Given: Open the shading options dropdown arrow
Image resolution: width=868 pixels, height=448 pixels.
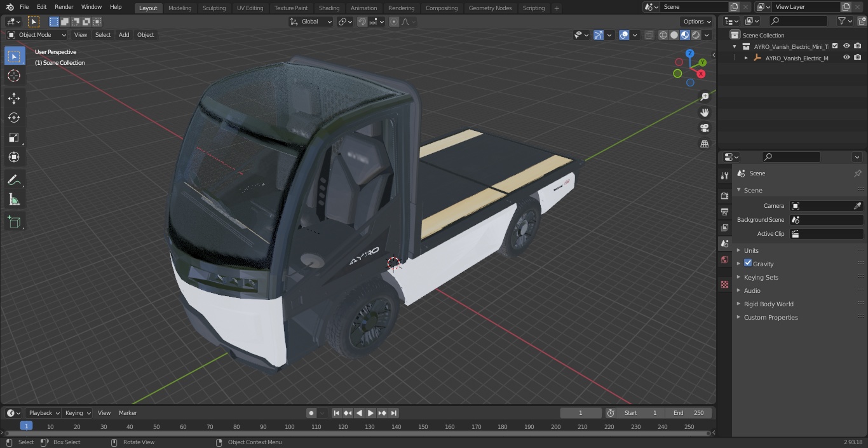Looking at the screenshot, I should click(x=707, y=35).
